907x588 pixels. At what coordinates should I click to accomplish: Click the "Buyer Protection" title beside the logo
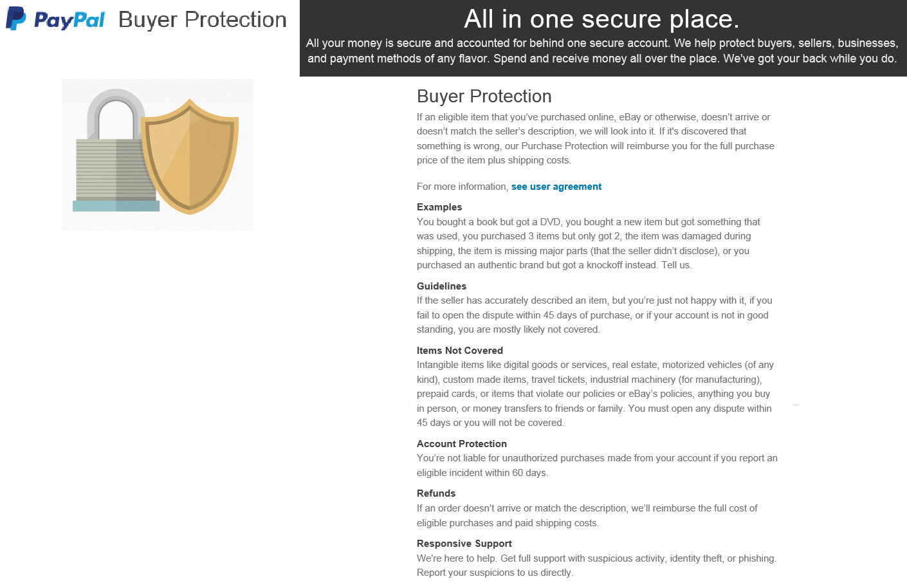pos(203,20)
